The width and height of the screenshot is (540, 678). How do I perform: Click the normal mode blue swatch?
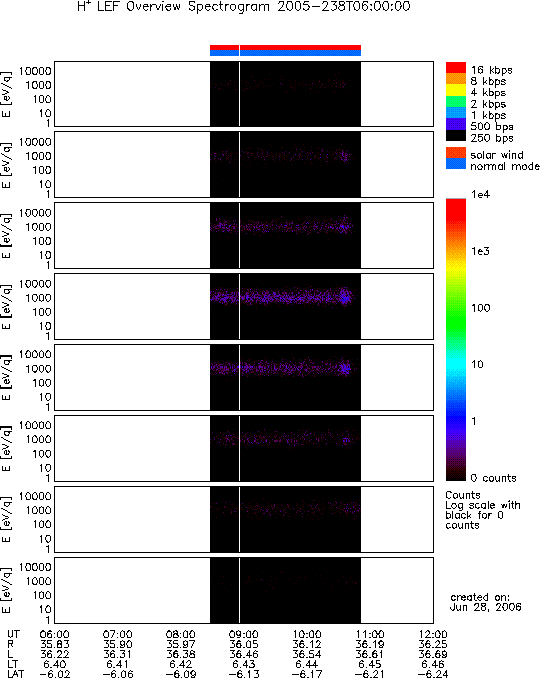point(456,164)
